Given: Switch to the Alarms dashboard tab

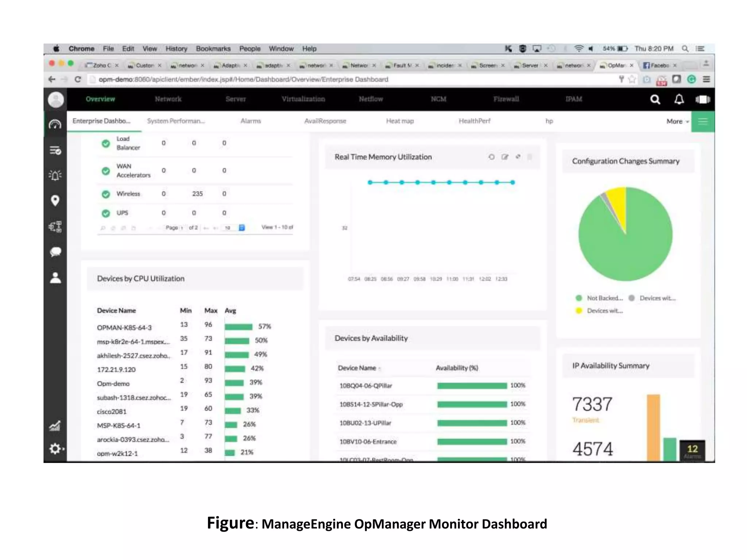Looking at the screenshot, I should [251, 121].
